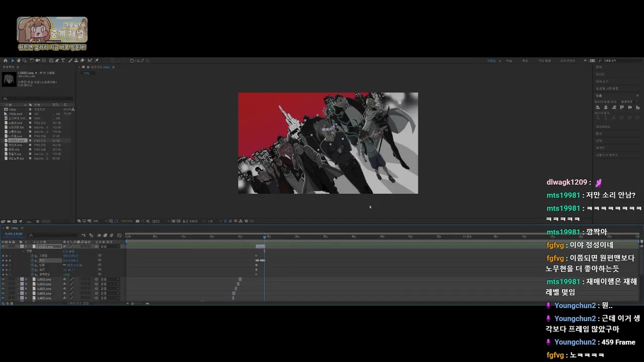This screenshot has width=644, height=362.
Task: Align layers to bottom edge
Action: [x=637, y=107]
